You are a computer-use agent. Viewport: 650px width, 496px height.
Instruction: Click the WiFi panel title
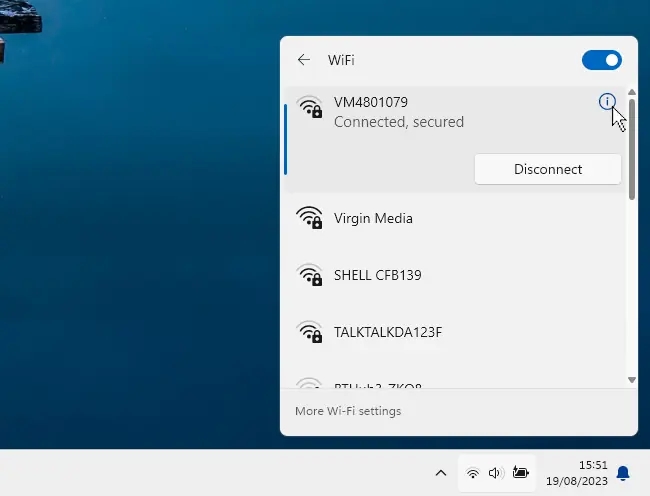341,60
